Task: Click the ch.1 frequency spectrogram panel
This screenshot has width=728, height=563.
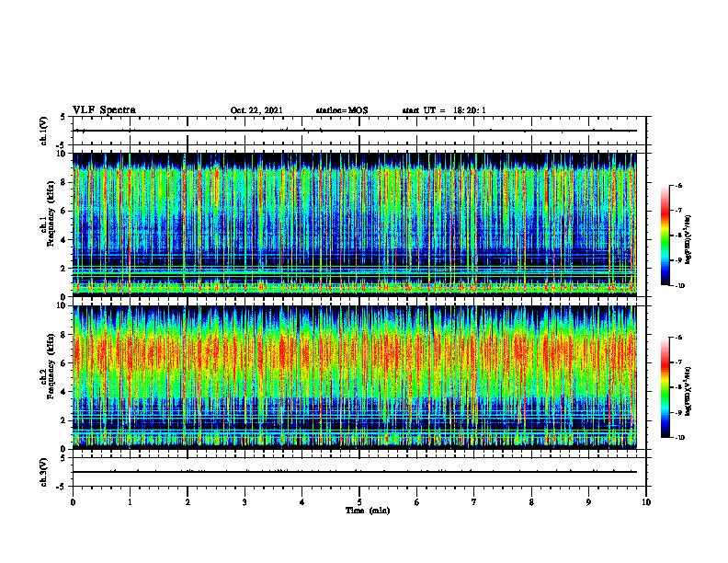Action: (x=355, y=224)
